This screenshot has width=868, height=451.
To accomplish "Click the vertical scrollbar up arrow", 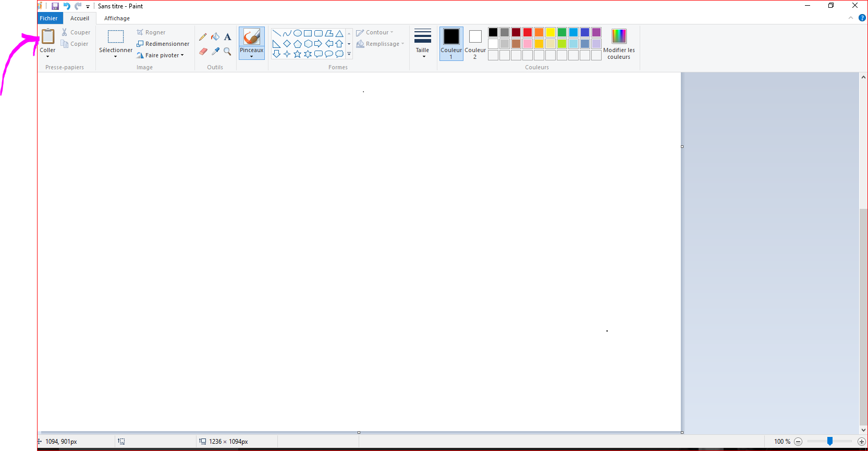I will pos(863,77).
